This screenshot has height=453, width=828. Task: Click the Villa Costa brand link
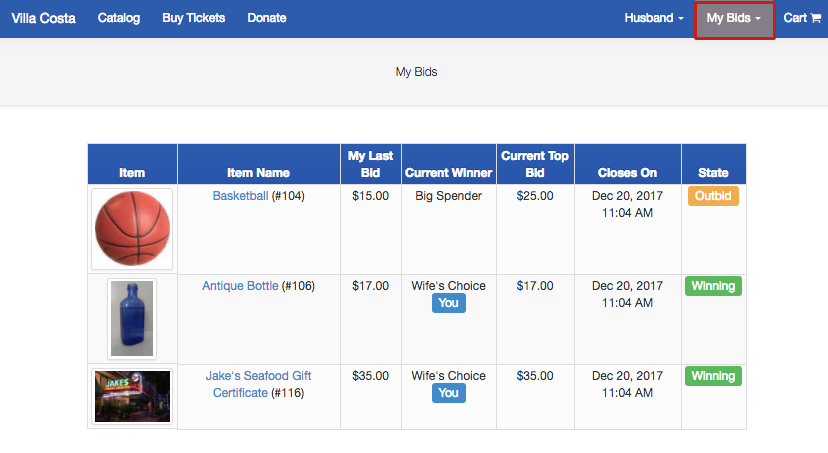tap(43, 18)
